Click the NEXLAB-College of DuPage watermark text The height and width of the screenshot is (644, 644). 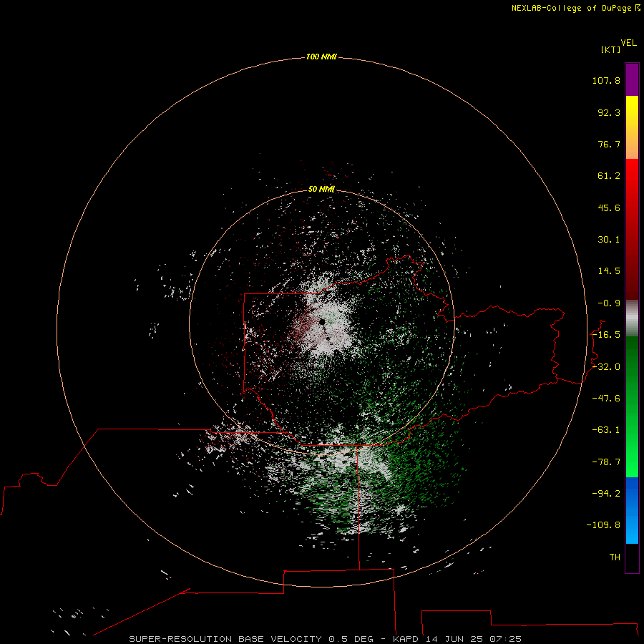[x=575, y=8]
